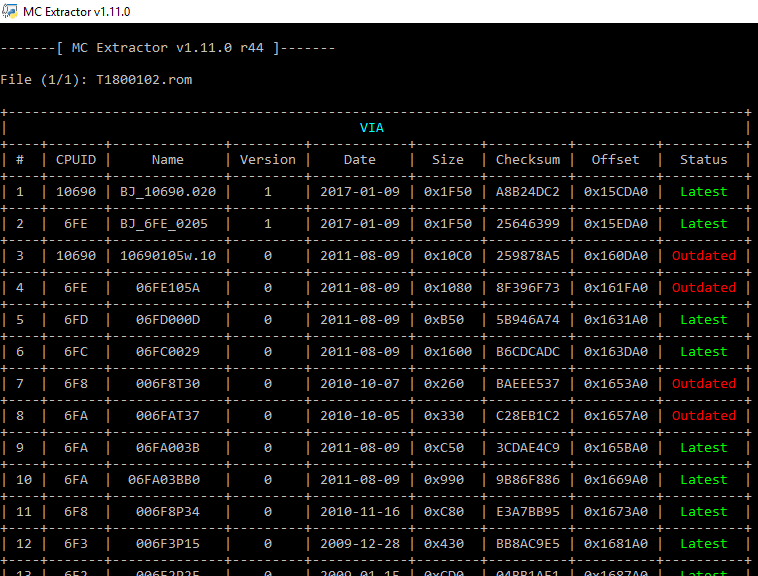This screenshot has width=758, height=576.
Task: Click offset '0x1631A0'
Action: pos(615,319)
